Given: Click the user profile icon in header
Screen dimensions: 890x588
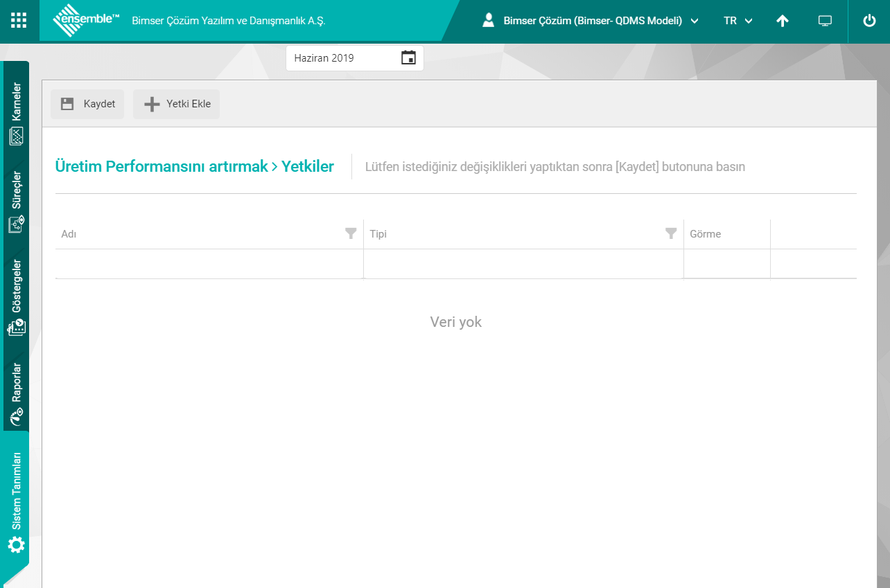Looking at the screenshot, I should click(489, 21).
